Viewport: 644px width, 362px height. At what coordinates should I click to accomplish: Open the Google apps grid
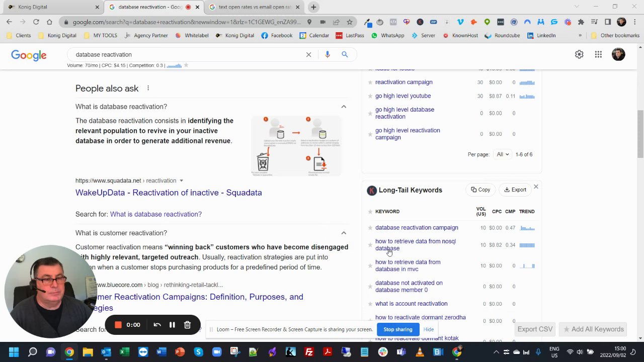click(x=598, y=54)
